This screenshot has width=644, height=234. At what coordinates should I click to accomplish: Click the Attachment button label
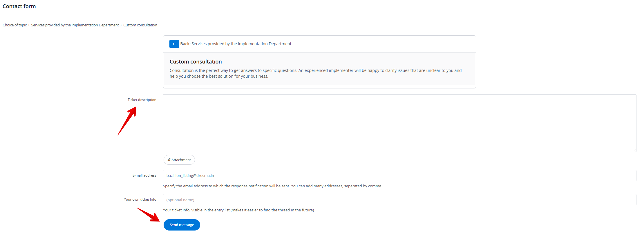(181, 160)
